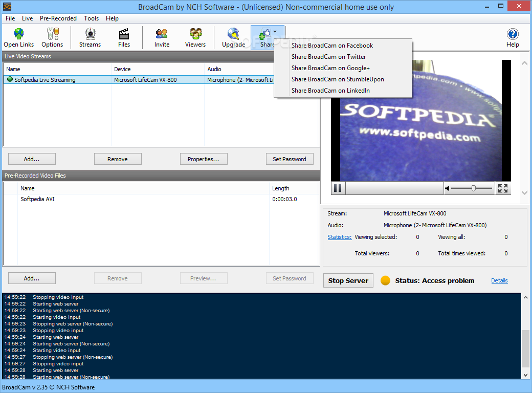
Task: Click the preview panel scroll up arrow
Action: [524, 63]
